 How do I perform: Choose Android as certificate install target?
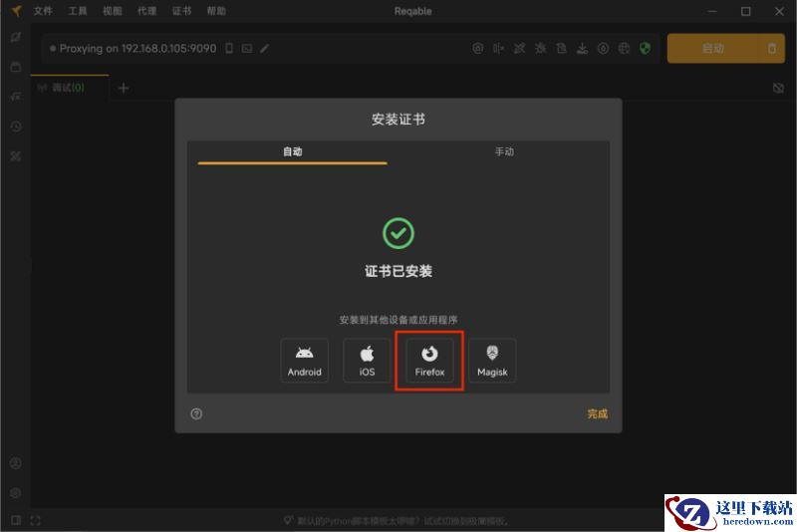tap(304, 361)
